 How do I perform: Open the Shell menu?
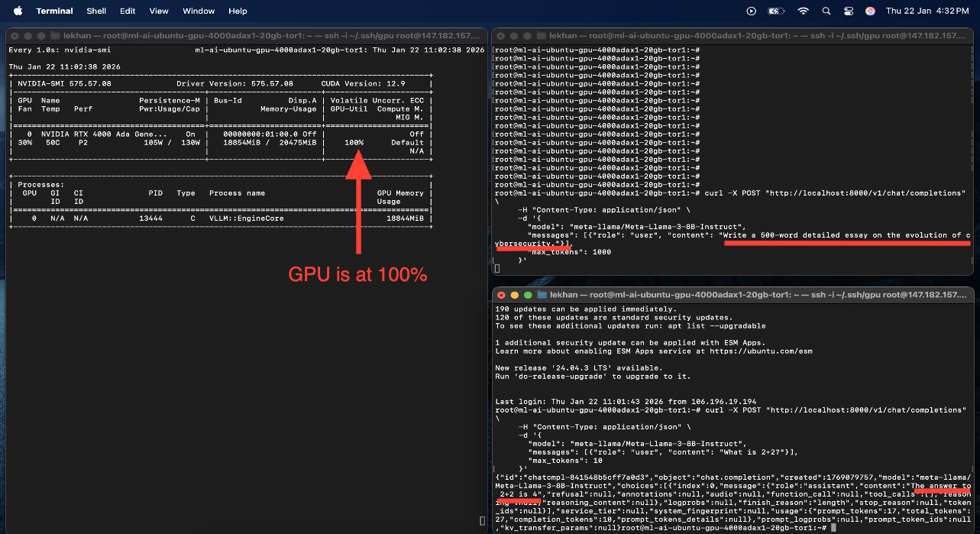click(96, 11)
